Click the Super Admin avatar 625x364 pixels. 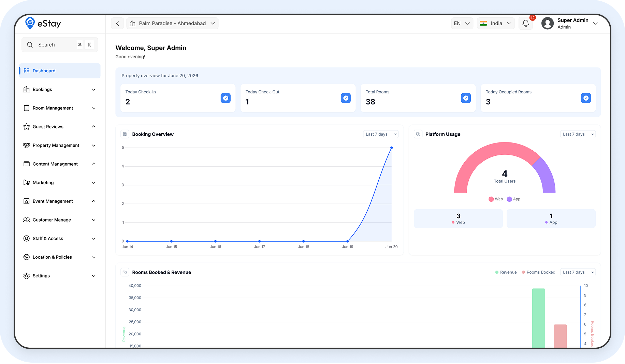tap(548, 23)
